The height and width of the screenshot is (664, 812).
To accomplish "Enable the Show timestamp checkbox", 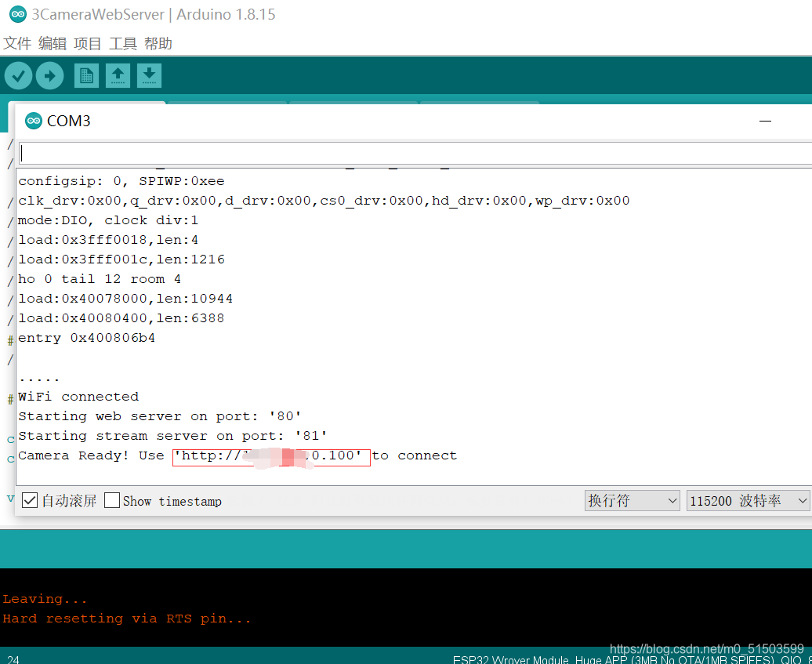I will coord(112,501).
